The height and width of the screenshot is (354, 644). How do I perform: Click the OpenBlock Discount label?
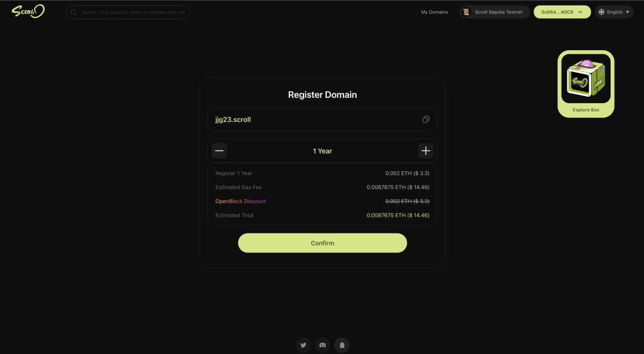click(241, 201)
